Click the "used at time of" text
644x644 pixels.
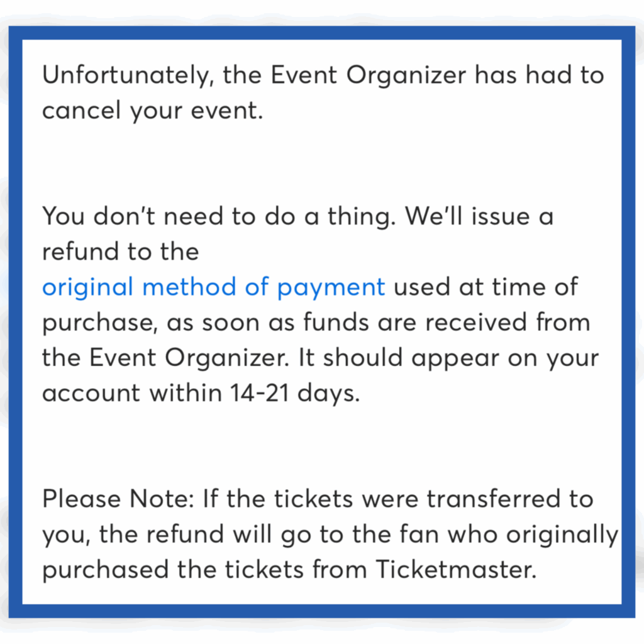tap(486, 287)
